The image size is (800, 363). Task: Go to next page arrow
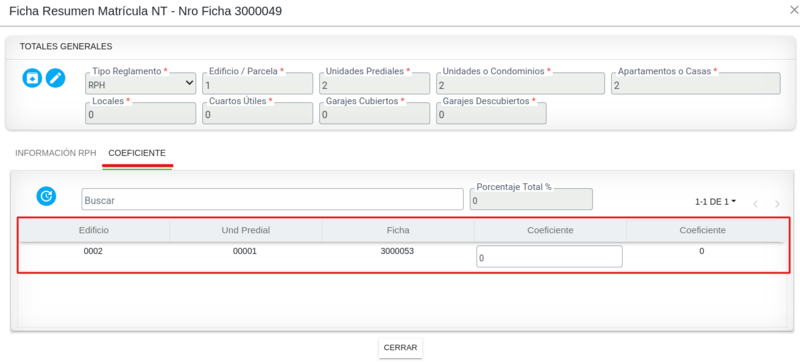click(777, 204)
